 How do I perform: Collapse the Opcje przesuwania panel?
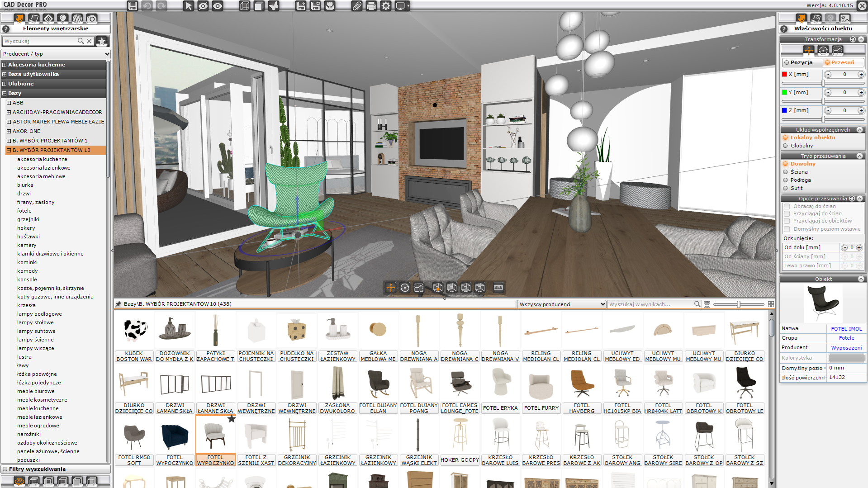point(859,198)
